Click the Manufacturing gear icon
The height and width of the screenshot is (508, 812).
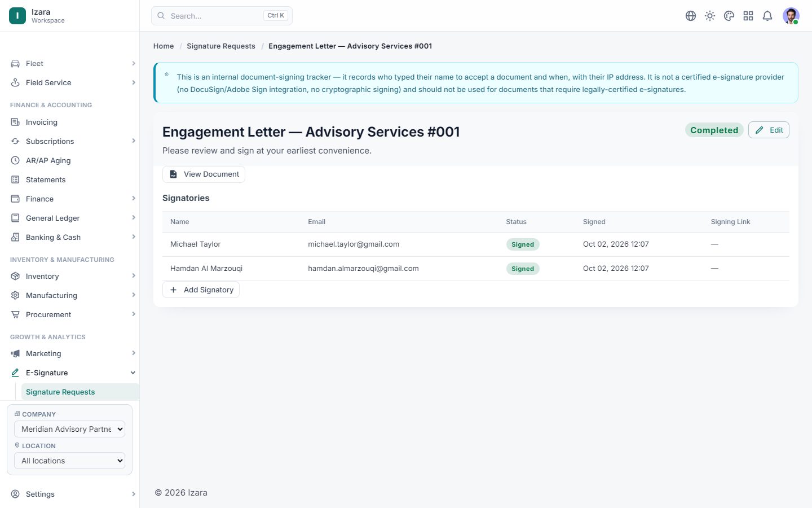click(15, 296)
